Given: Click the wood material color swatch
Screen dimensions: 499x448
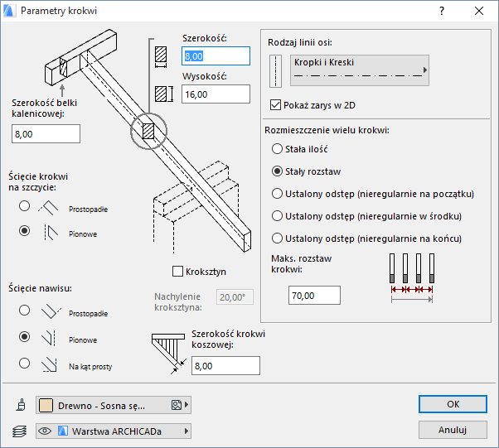Looking at the screenshot, I should coord(46,405).
